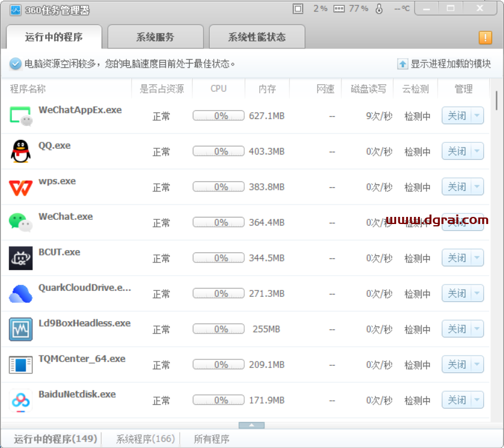The height and width of the screenshot is (448, 504).
Task: Click CPU usage bar for QQ.exe
Action: pos(219,151)
